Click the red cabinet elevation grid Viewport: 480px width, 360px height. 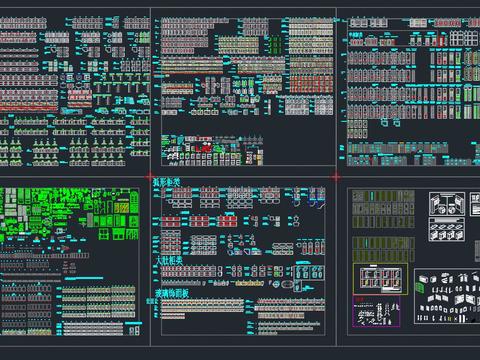coord(311,84)
